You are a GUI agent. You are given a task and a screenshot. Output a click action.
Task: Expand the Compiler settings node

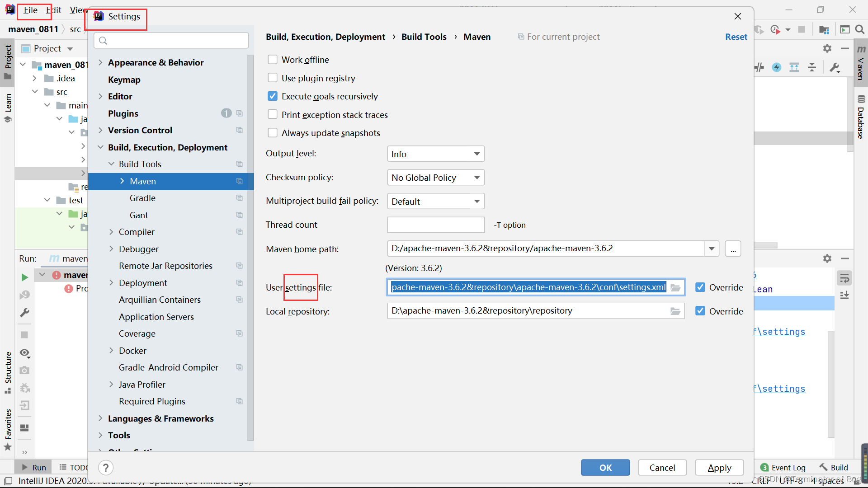111,232
